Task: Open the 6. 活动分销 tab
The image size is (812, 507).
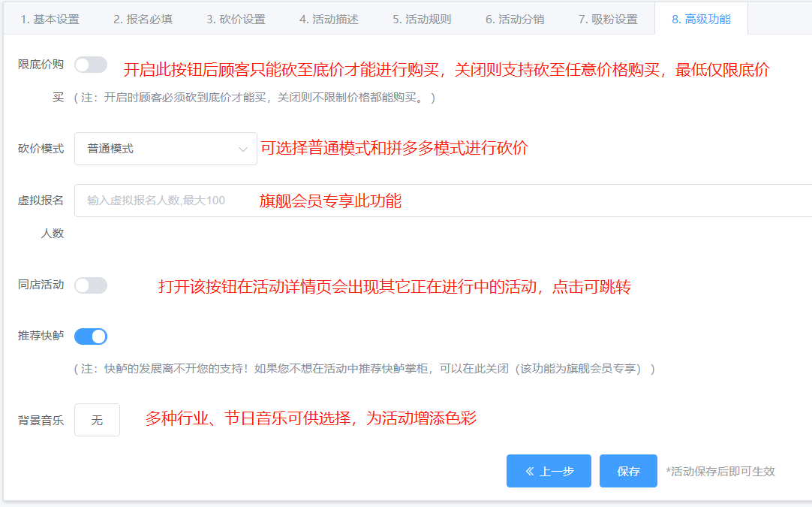Action: 515,20
